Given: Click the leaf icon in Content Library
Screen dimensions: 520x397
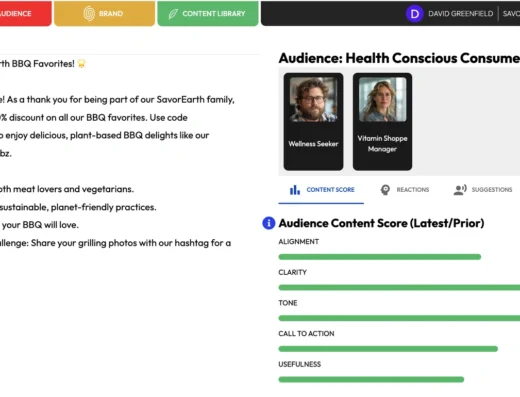Looking at the screenshot, I should tap(173, 14).
